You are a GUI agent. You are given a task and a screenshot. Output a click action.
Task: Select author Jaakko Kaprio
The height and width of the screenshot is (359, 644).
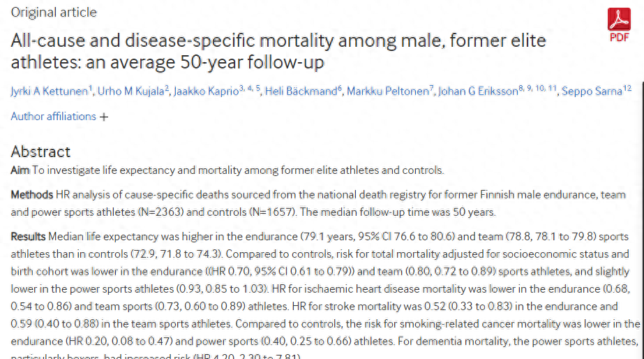tap(205, 92)
